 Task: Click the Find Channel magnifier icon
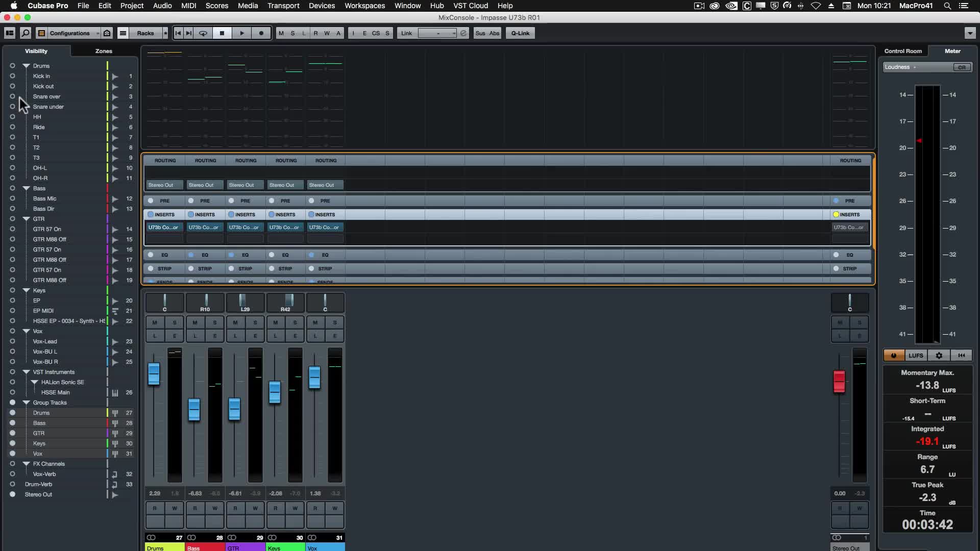pos(26,33)
